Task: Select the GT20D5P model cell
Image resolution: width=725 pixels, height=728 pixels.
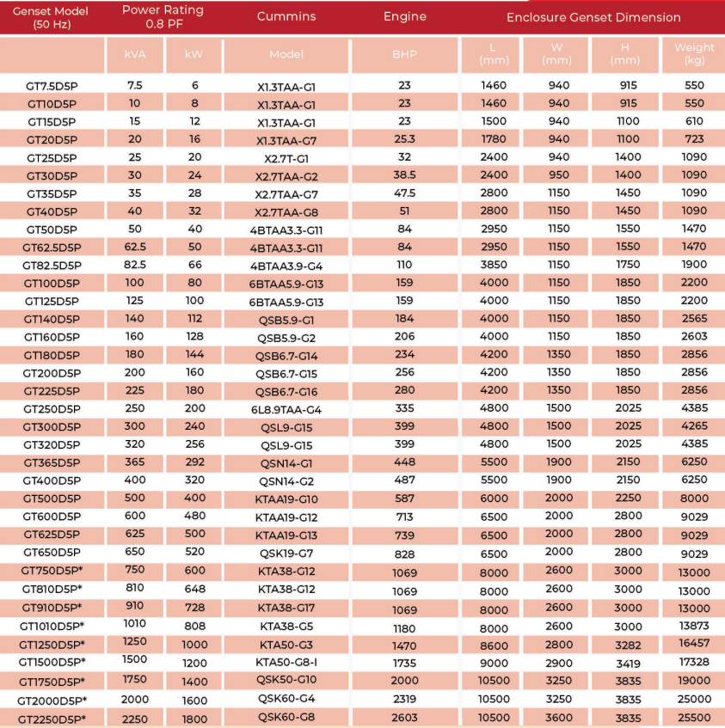Action: [52, 140]
